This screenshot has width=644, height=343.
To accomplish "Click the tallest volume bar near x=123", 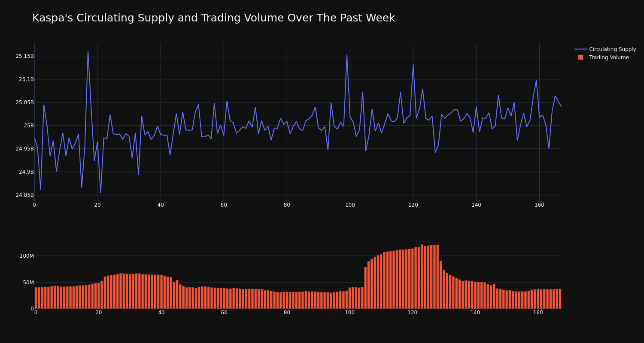I will [x=422, y=277].
